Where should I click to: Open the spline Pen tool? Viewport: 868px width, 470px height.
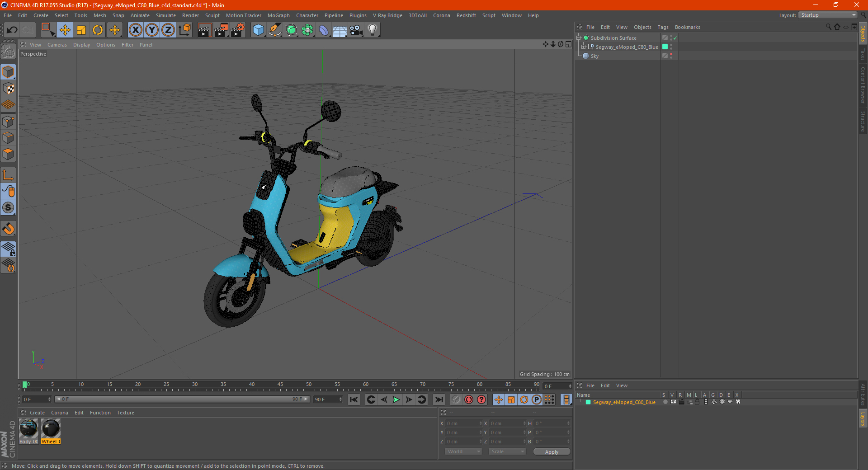[x=274, y=30]
